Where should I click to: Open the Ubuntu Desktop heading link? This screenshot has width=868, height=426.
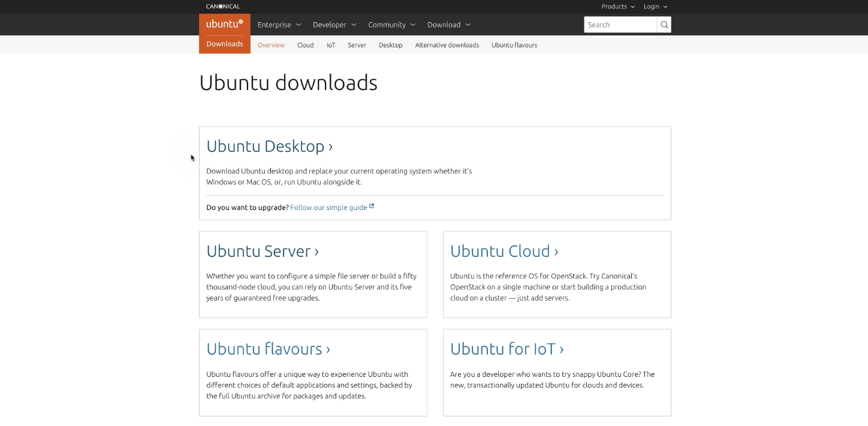[269, 146]
